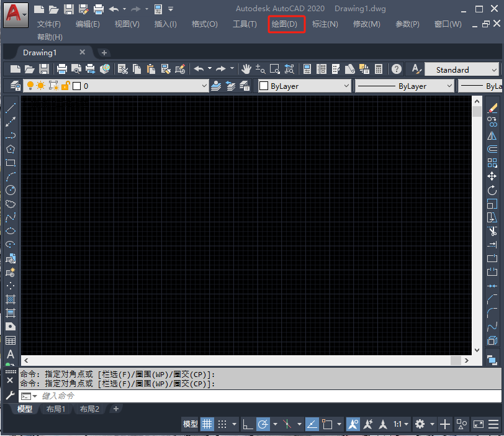
Task: Expand the Quick Access Toolbar customize arrow
Action: coord(171,9)
